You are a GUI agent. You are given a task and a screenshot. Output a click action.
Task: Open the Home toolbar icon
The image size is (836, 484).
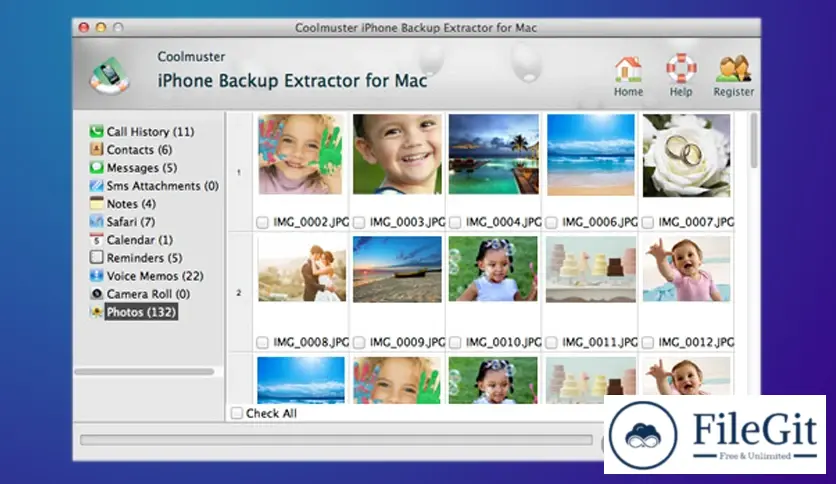[628, 70]
